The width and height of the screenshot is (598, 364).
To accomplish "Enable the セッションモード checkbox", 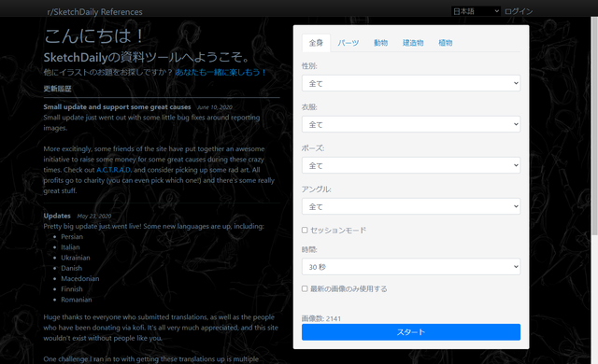I will pyautogui.click(x=305, y=230).
